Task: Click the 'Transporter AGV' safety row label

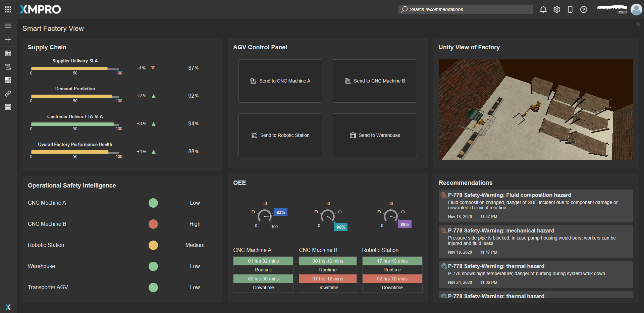Action: point(48,288)
